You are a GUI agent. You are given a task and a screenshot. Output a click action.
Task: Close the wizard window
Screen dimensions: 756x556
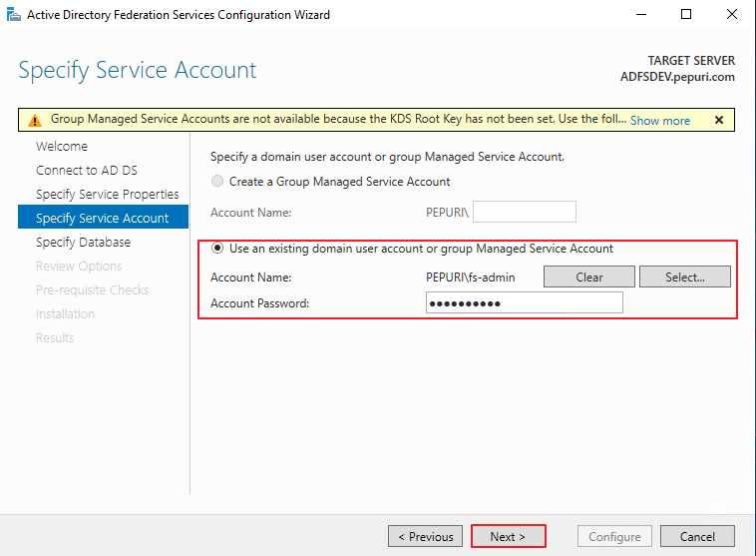[x=731, y=15]
